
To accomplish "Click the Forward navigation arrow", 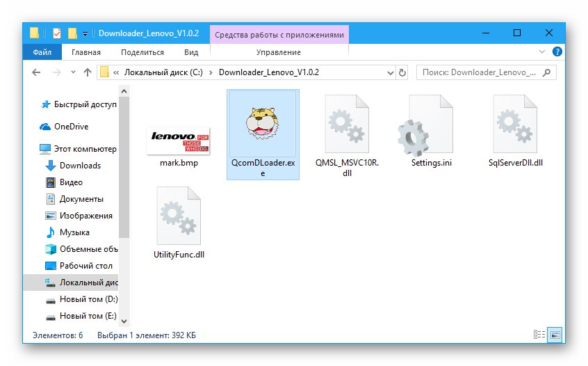I will [x=56, y=72].
